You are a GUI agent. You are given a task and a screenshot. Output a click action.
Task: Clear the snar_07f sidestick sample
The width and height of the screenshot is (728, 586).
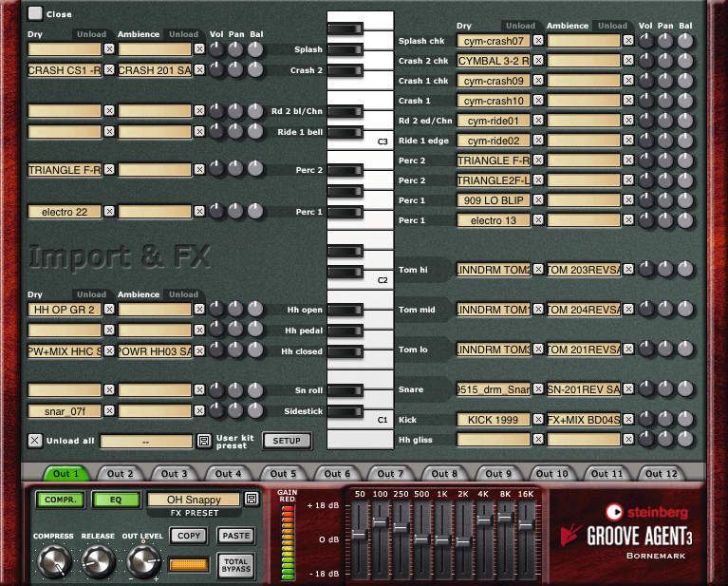109,411
